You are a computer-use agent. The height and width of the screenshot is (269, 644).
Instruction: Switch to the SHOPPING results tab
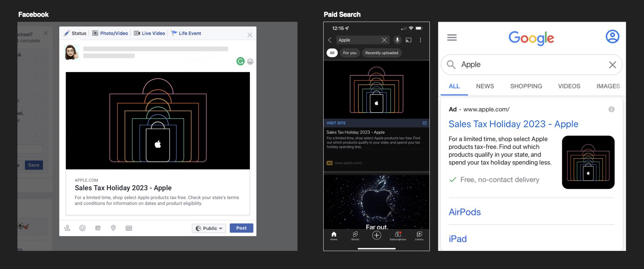(x=526, y=86)
